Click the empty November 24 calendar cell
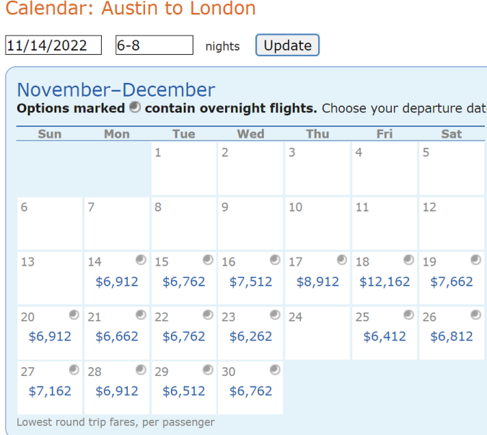The height and width of the screenshot is (435, 487). pyautogui.click(x=318, y=333)
